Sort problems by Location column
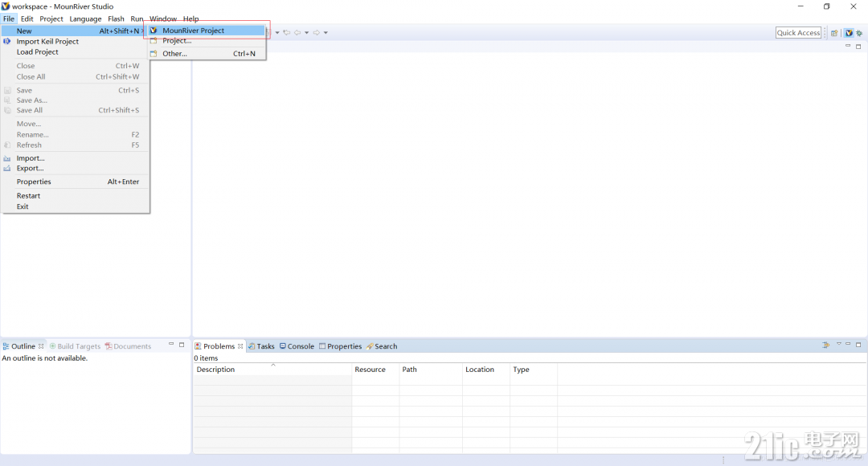 coord(486,369)
